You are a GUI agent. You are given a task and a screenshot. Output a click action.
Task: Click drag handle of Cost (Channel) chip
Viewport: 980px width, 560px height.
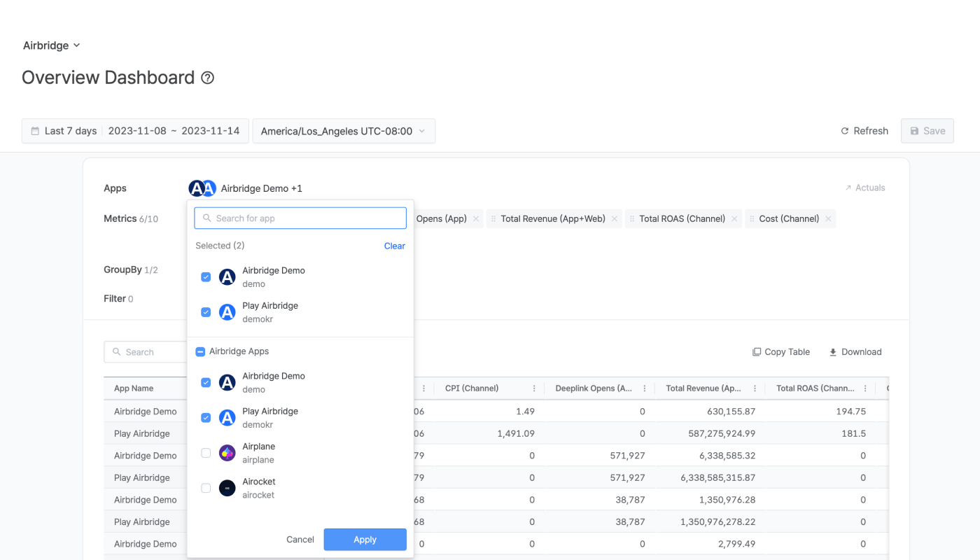coord(752,219)
